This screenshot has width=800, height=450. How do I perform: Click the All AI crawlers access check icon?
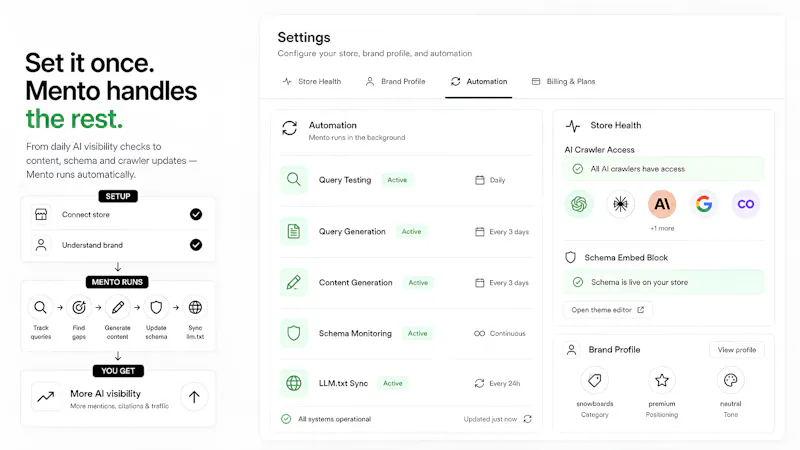tap(578, 169)
